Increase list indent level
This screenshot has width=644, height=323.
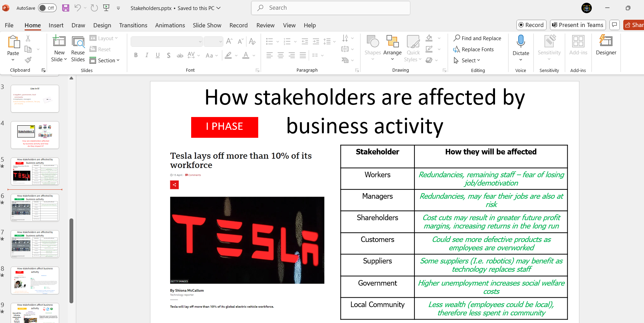[316, 42]
